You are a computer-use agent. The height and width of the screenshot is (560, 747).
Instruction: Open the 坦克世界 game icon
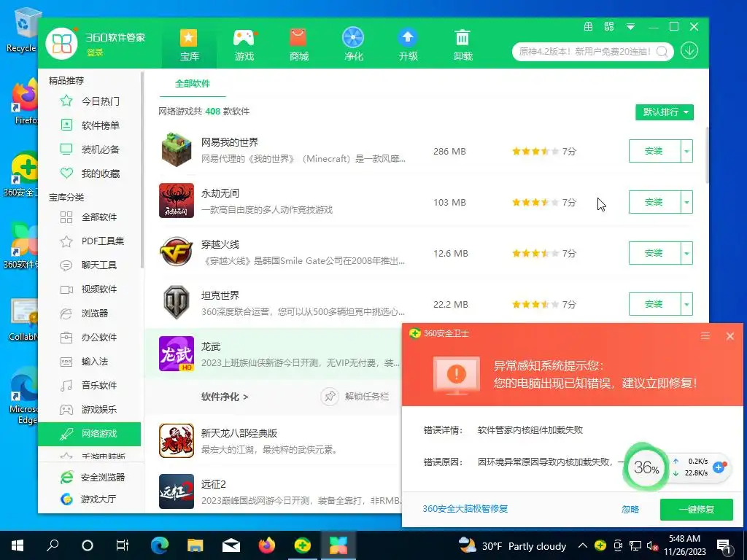177,303
